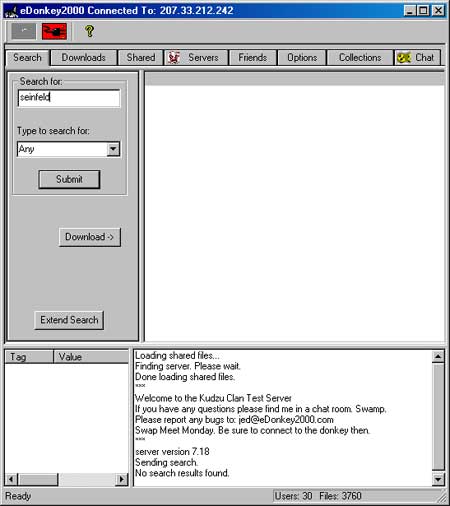Click 'Welcome to the Kudzu Clan Test Server'

click(213, 398)
